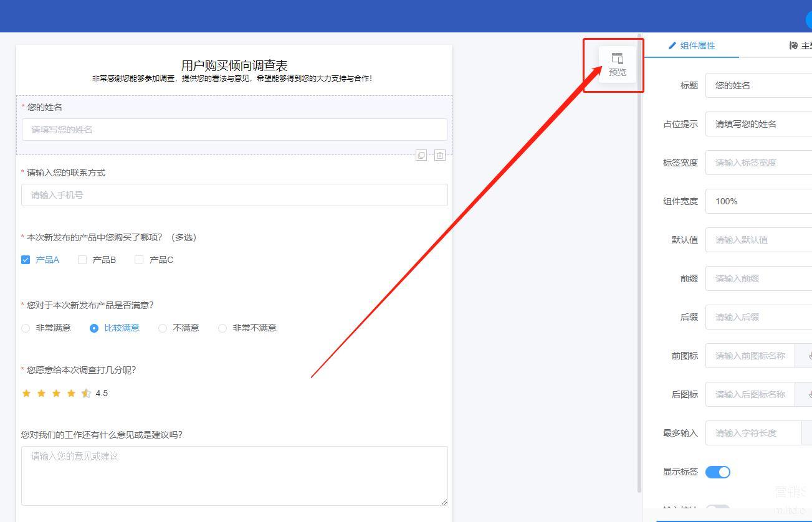Image resolution: width=812 pixels, height=522 pixels.
Task: Open icon picker for 前图标 field
Action: (x=806, y=356)
